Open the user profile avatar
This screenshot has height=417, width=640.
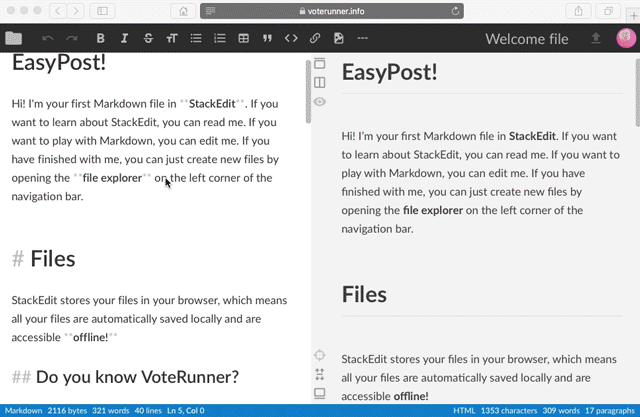click(x=626, y=38)
